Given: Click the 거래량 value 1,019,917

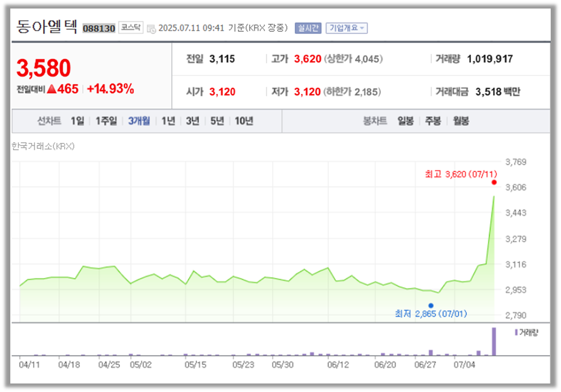Looking at the screenshot, I should coord(490,59).
